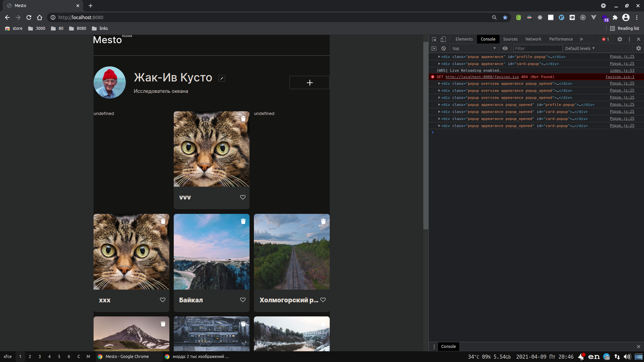The image size is (644, 362).
Task: Click the DevTools error count badge
Action: pos(606,39)
